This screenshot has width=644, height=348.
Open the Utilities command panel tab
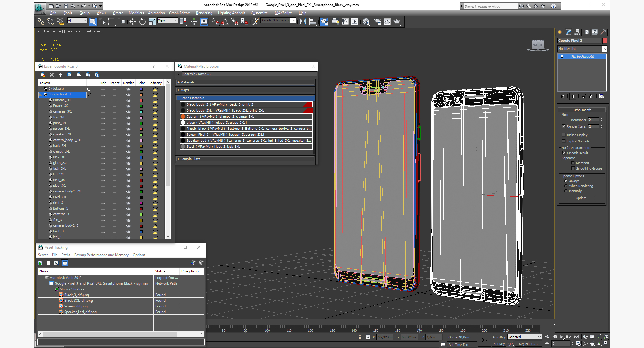click(603, 32)
